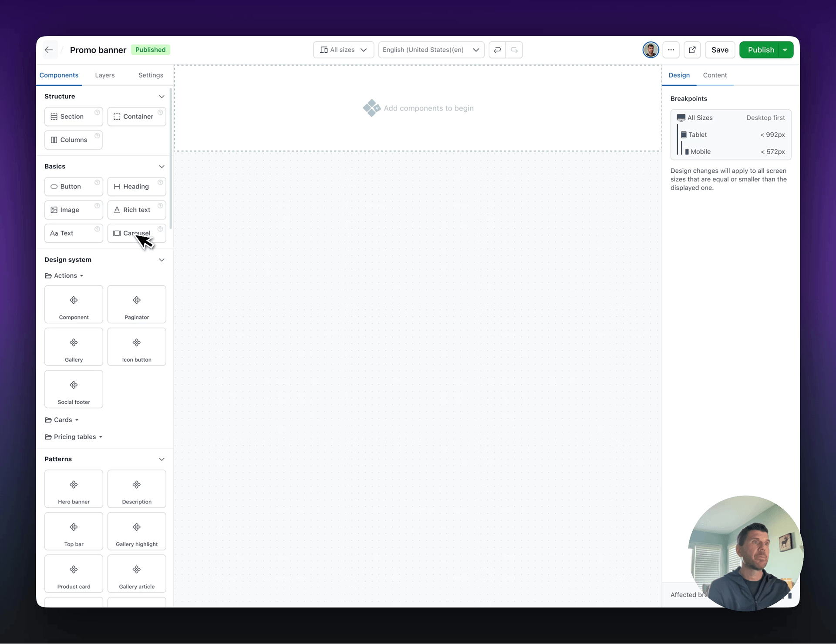Click the Promo banner title
This screenshot has width=836, height=644.
click(x=98, y=50)
